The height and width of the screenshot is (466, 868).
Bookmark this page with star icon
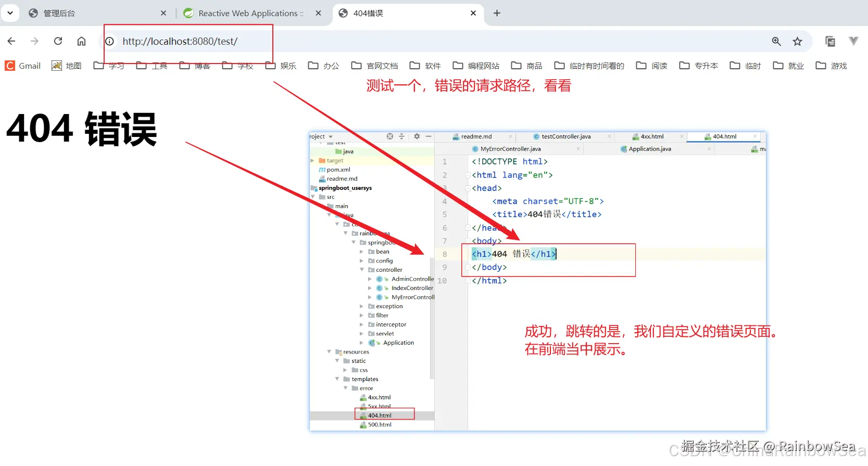tap(797, 41)
